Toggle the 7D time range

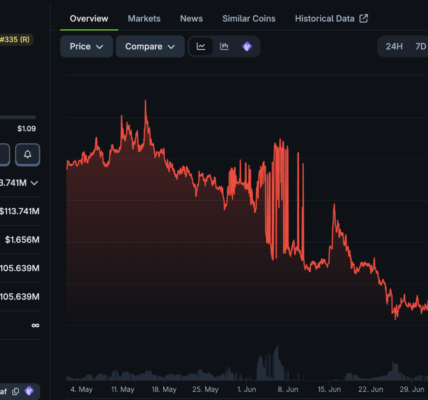[421, 46]
